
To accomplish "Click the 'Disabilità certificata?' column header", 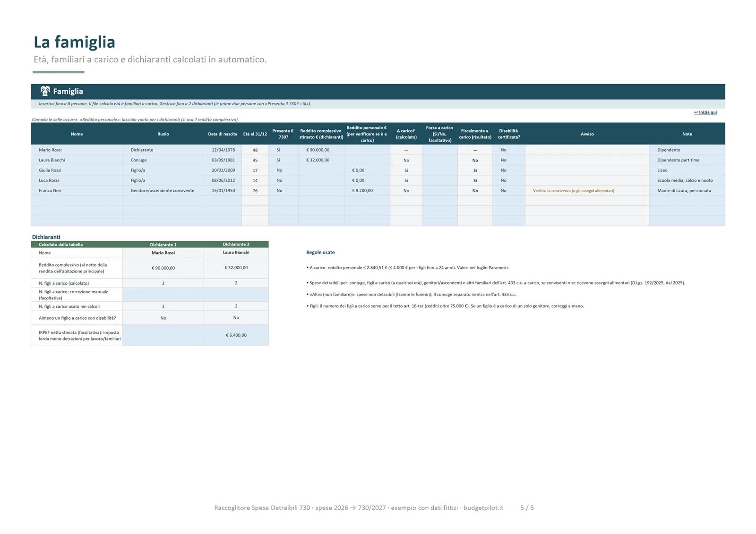I will (x=509, y=134).
